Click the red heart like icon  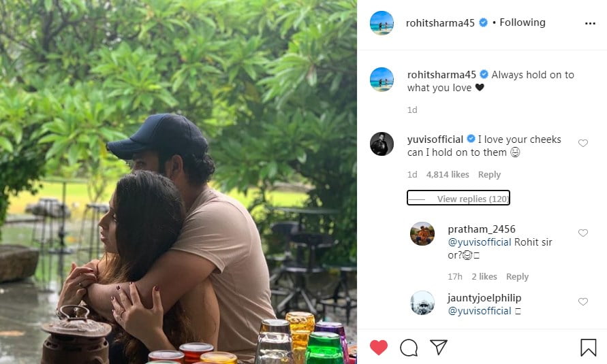[379, 348]
